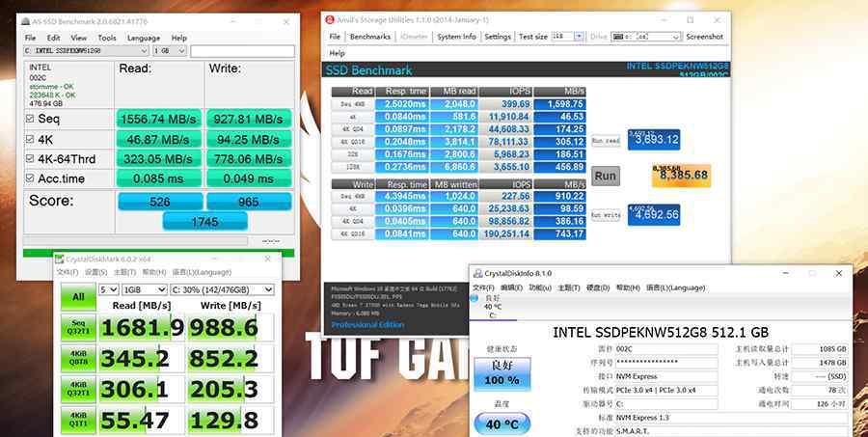Image resolution: width=868 pixels, height=437 pixels.
Task: Open the View menu in AS SSD Benchmark
Action: click(79, 38)
